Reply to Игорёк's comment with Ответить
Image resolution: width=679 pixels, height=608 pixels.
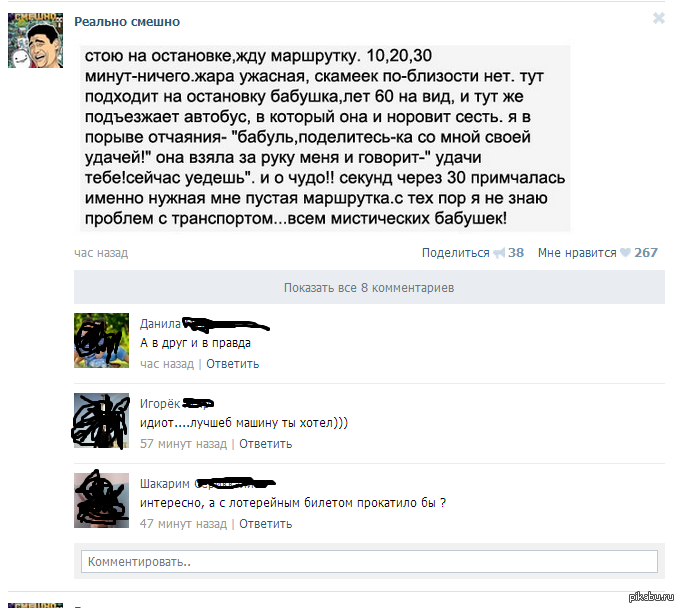[x=265, y=444]
